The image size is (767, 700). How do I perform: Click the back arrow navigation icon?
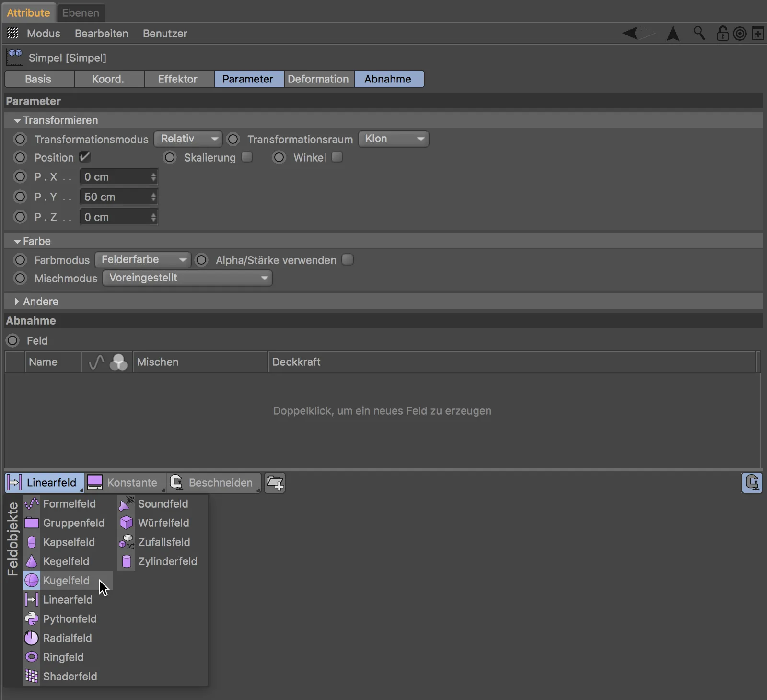[630, 33]
